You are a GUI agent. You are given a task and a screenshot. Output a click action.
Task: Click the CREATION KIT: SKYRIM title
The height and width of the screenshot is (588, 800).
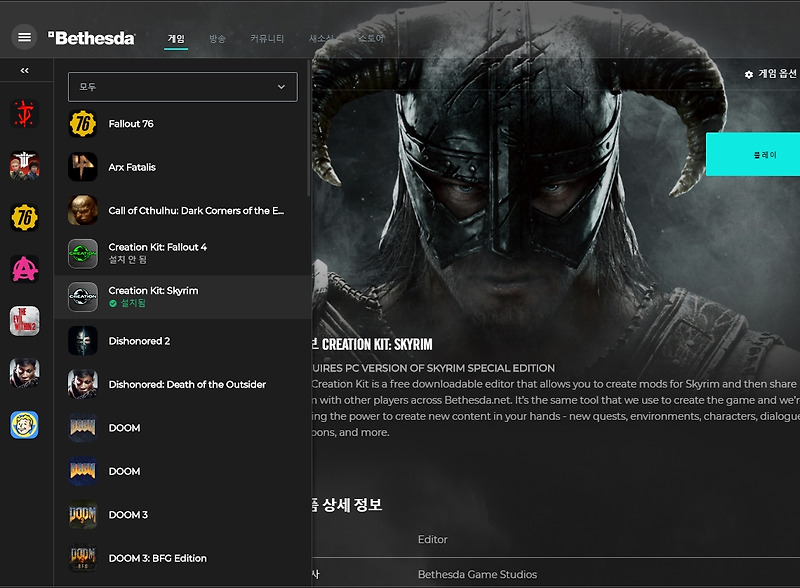[x=377, y=345]
